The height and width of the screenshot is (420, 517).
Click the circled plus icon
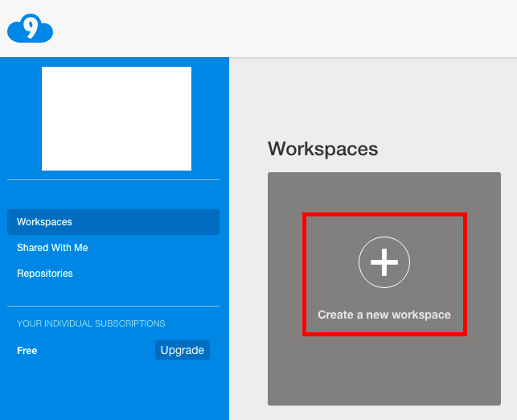click(384, 262)
